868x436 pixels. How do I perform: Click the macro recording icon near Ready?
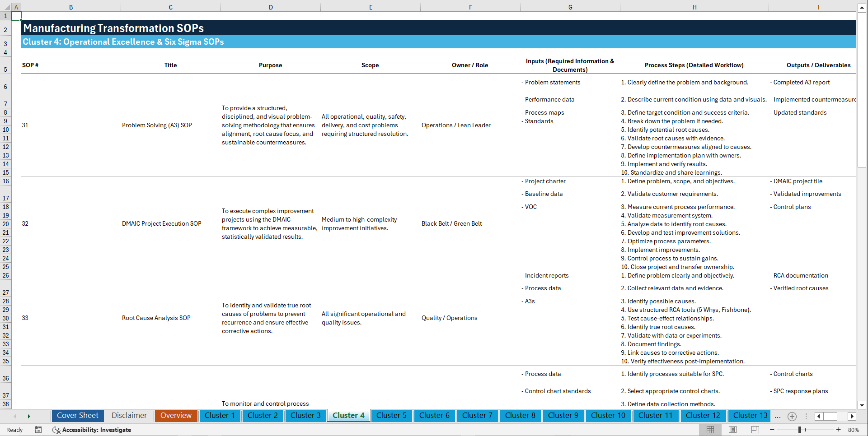38,430
